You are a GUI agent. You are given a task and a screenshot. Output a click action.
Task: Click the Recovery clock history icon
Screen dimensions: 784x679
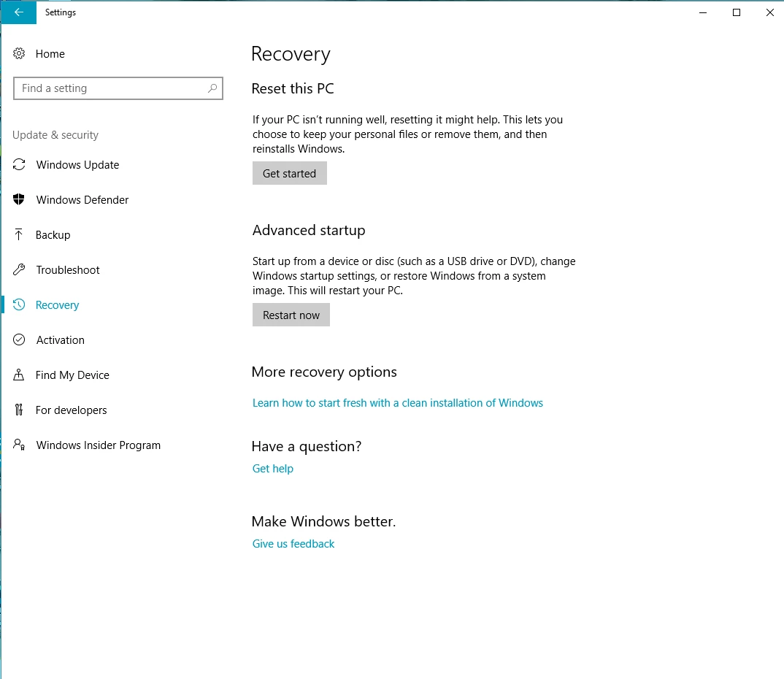(x=19, y=304)
